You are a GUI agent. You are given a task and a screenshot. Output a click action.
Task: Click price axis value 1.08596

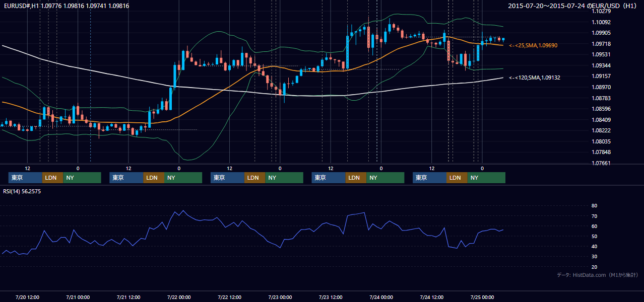(602, 109)
